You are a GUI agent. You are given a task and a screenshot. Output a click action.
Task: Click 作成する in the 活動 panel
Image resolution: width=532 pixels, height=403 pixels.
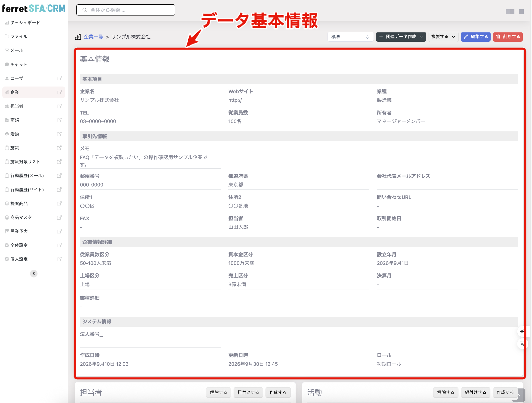pyautogui.click(x=505, y=392)
